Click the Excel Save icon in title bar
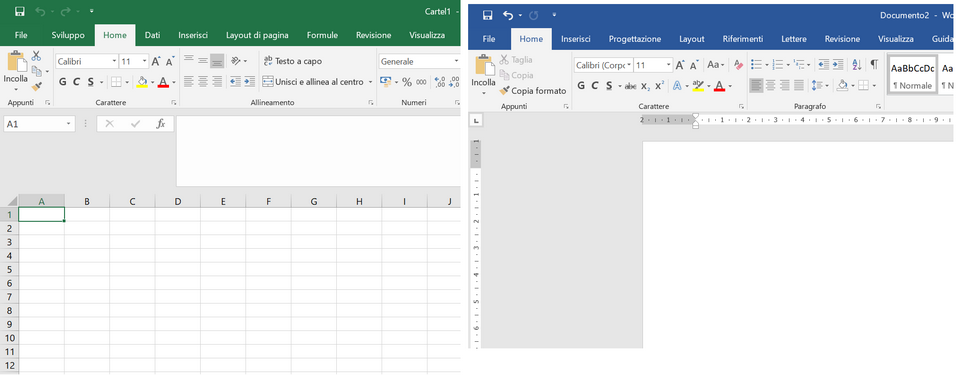Viewport: 965px width, 376px height. click(20, 12)
